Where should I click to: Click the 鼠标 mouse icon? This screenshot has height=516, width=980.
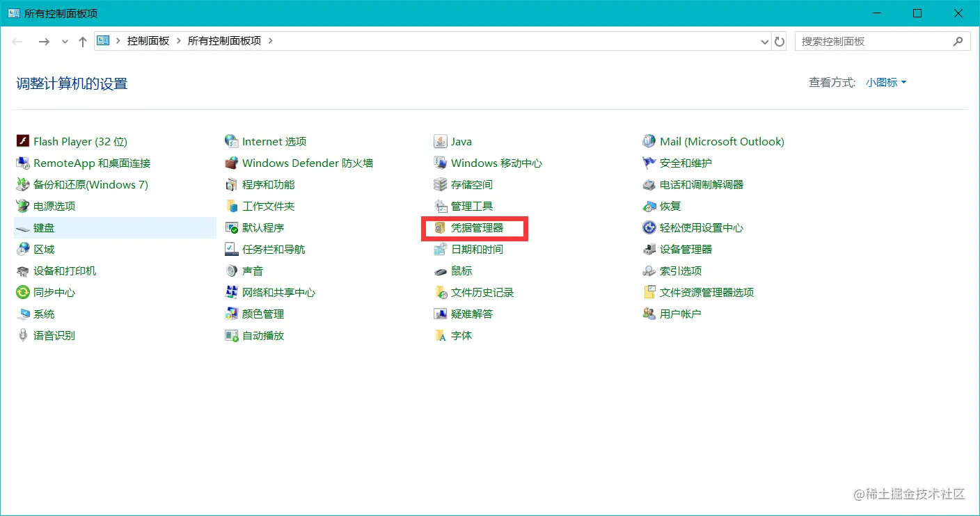440,271
